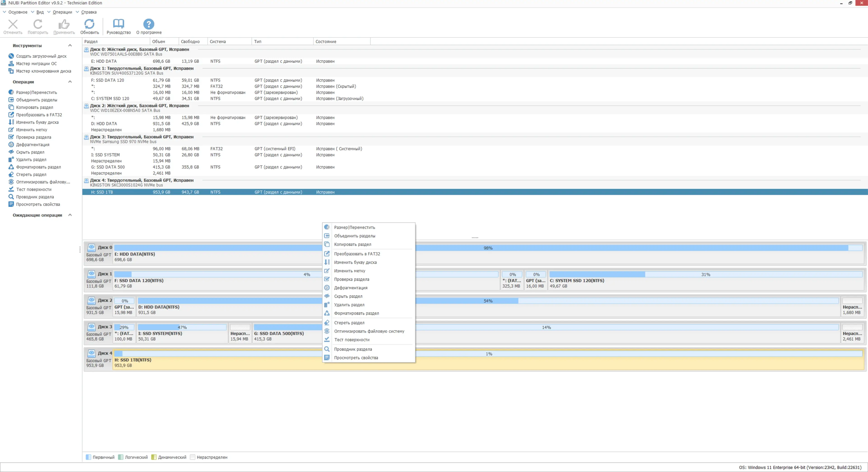Collapse Ожидающие операции section chevron
868x472 pixels.
pos(70,215)
